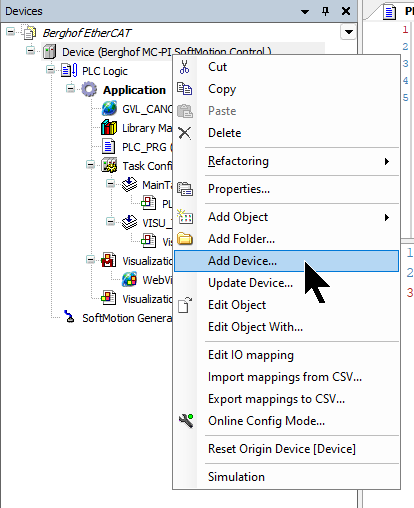Click the PLC_PRG document icon

108,147
